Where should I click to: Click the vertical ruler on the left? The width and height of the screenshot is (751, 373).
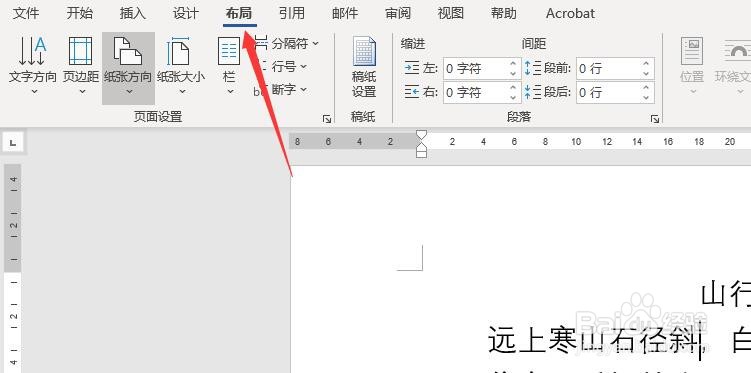click(13, 268)
